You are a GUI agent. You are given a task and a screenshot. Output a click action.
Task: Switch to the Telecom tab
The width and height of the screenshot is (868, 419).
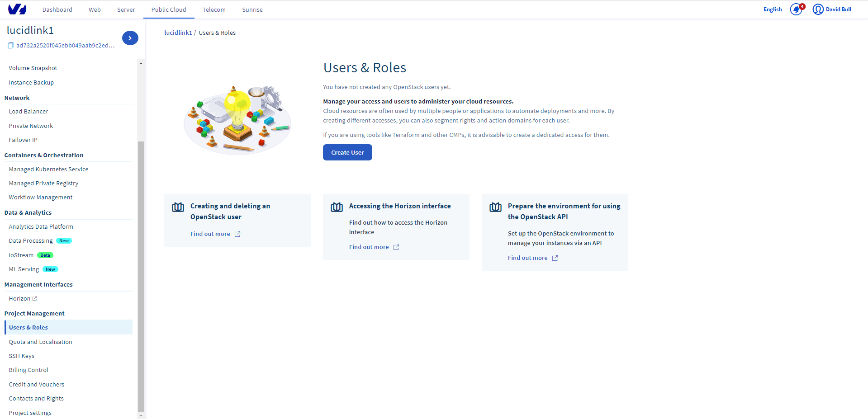click(x=214, y=9)
